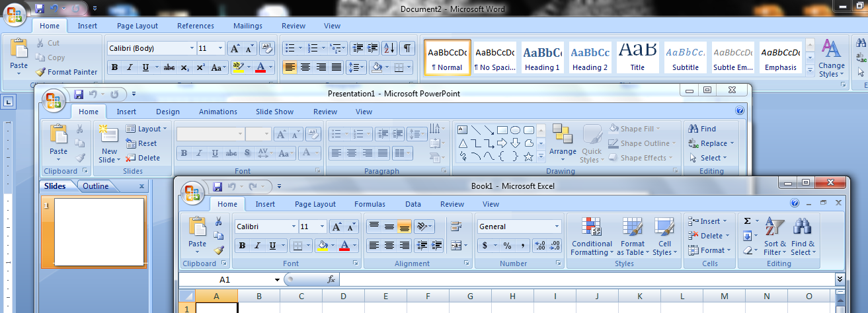Viewport: 868px width, 313px height.
Task: Click Find in PowerPoint Editing group
Action: (703, 129)
